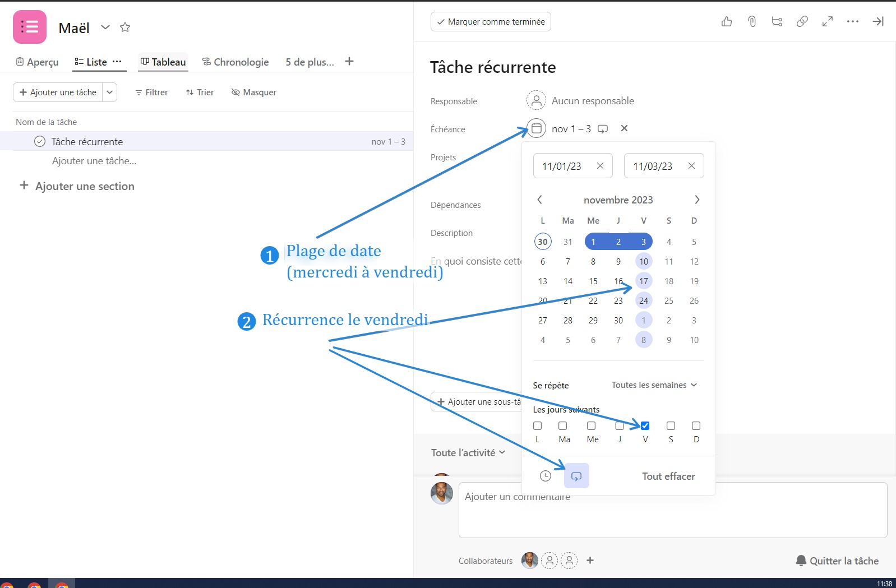Close task pane with arrow icon
Image resolution: width=896 pixels, height=588 pixels.
coord(878,21)
